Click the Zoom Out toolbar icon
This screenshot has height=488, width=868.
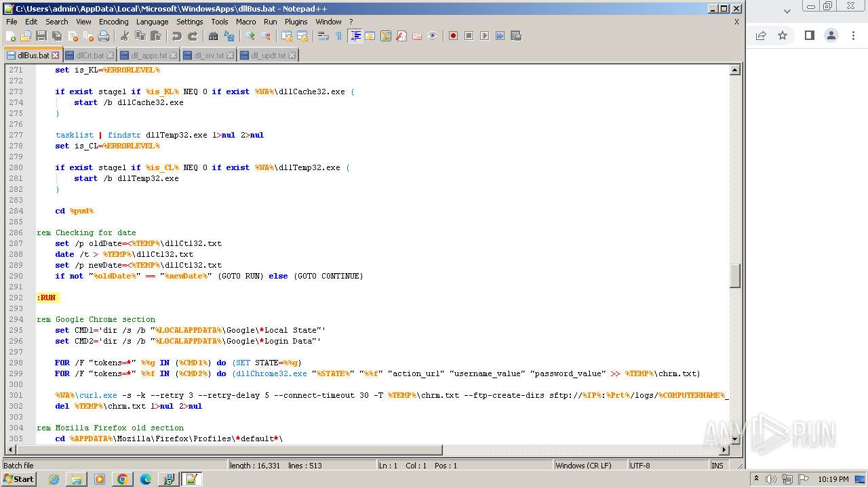point(266,36)
